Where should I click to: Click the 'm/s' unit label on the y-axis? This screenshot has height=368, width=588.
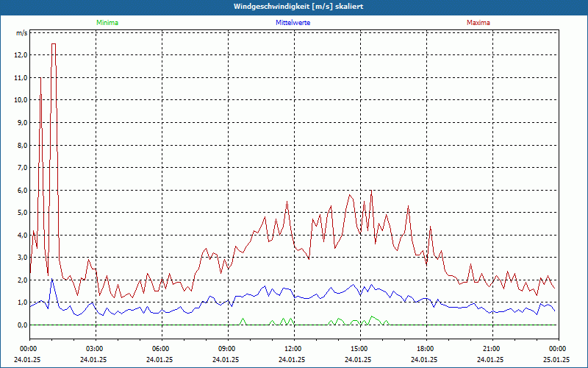[x=21, y=33]
